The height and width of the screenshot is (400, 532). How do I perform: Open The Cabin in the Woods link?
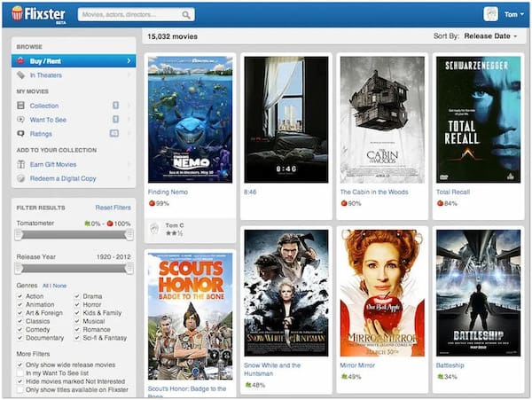(374, 192)
